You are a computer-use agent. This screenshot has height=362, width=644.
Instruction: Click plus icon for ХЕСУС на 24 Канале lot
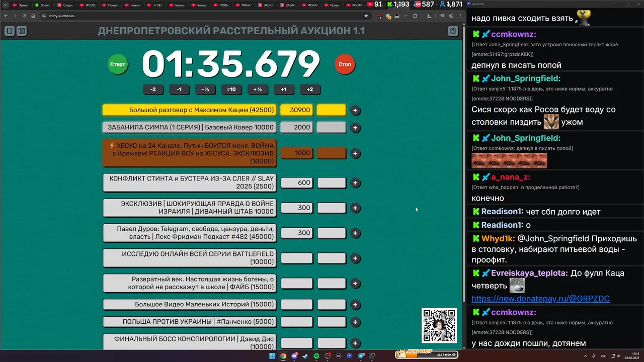355,153
